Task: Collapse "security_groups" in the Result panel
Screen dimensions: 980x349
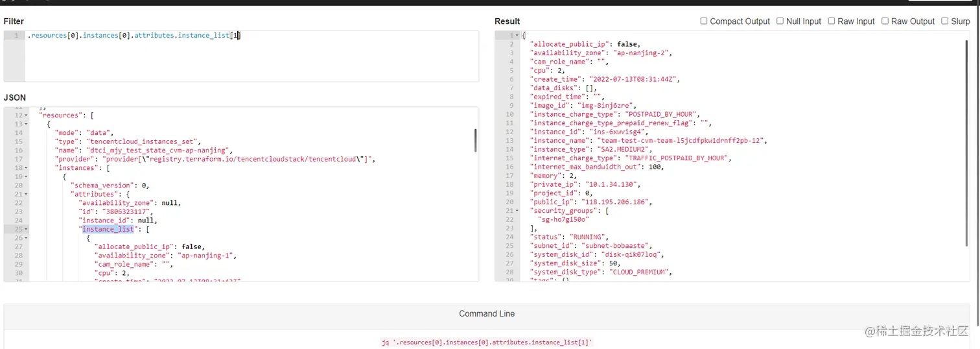Action: coord(517,211)
